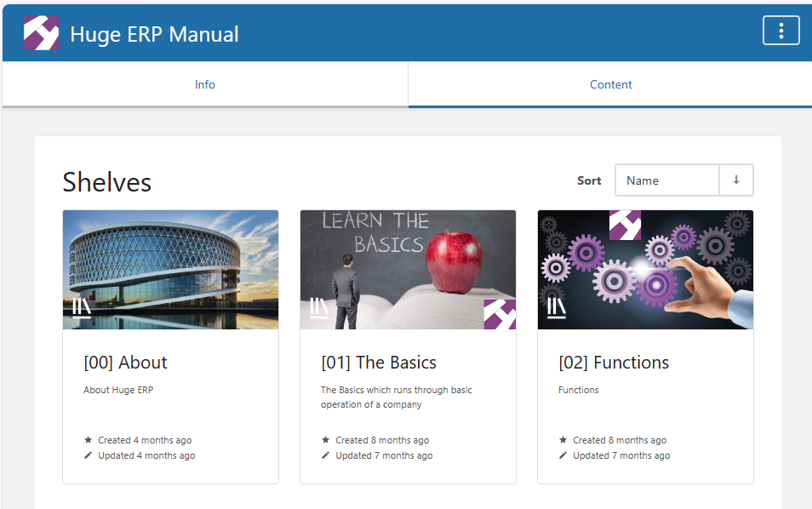Open the [01] The Basics shelf title
The image size is (812, 509).
[x=378, y=363]
